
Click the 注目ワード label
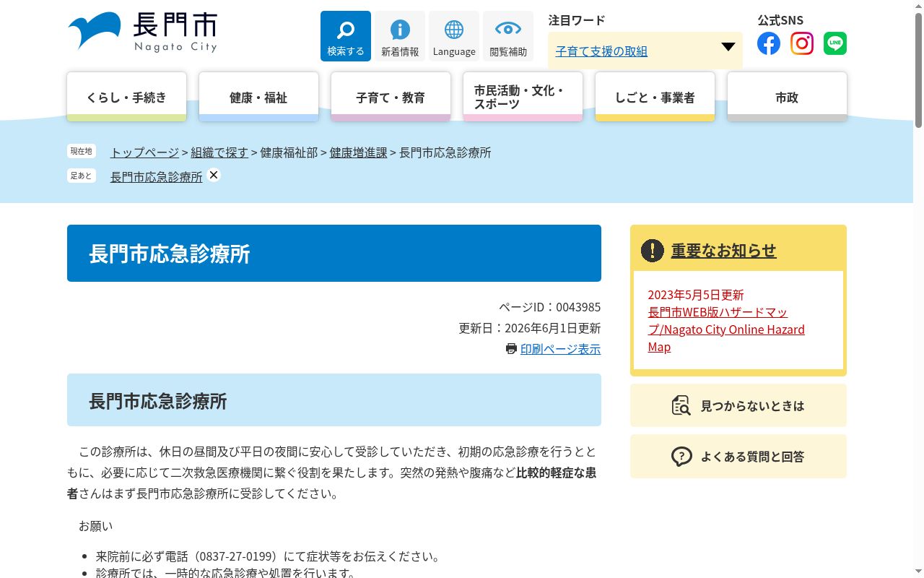(577, 20)
